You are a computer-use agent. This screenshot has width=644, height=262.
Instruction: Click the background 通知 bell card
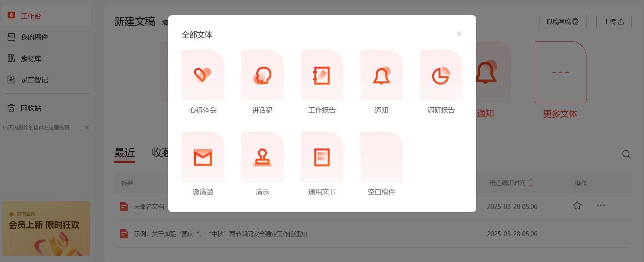(493, 72)
